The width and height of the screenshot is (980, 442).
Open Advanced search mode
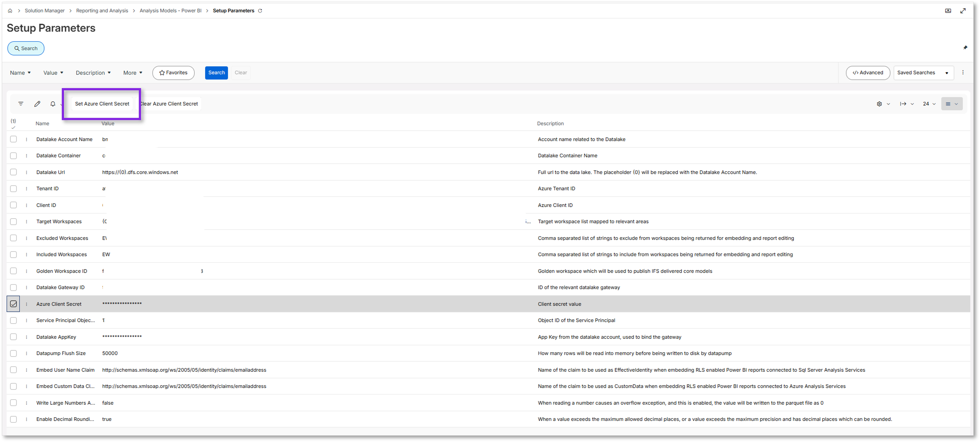868,73
